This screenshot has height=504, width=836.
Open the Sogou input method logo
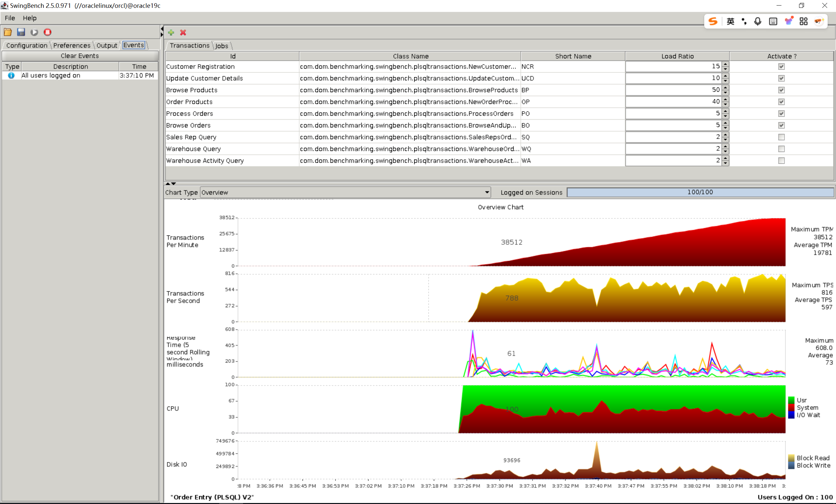click(713, 21)
